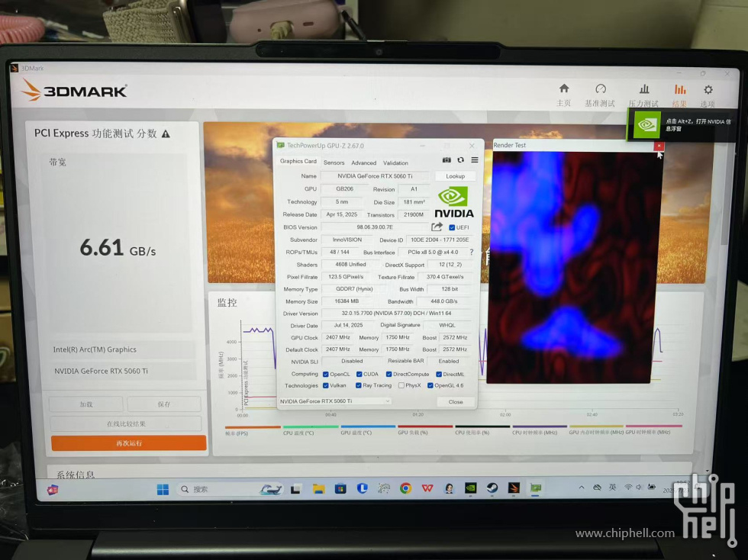This screenshot has height=560, width=748.
Task: Click the Memory Size 16384 MB value
Action: (x=347, y=301)
